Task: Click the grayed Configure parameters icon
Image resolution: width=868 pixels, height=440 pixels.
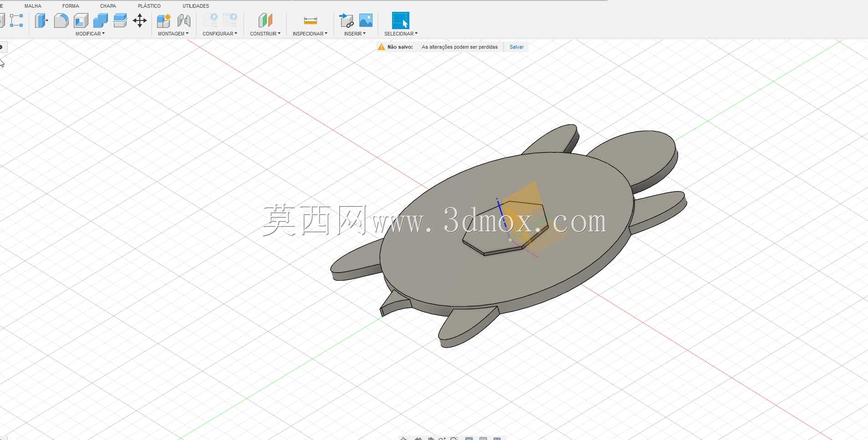Action: pyautogui.click(x=210, y=20)
